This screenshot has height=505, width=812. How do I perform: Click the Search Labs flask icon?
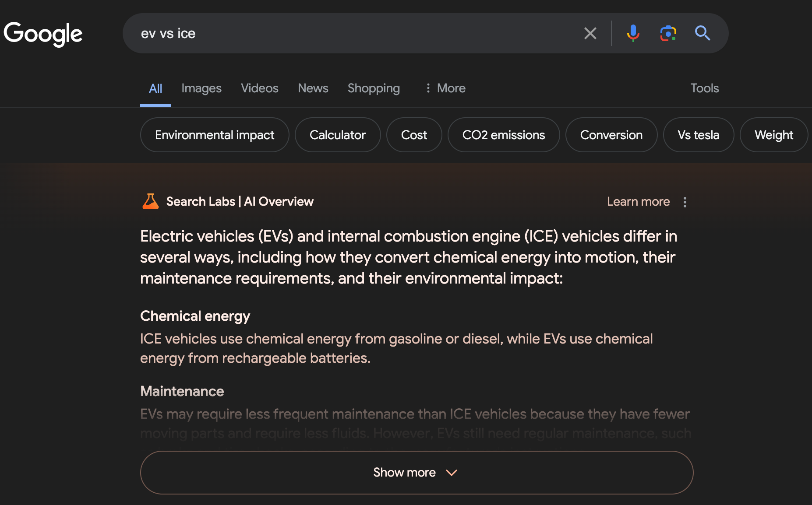point(150,201)
